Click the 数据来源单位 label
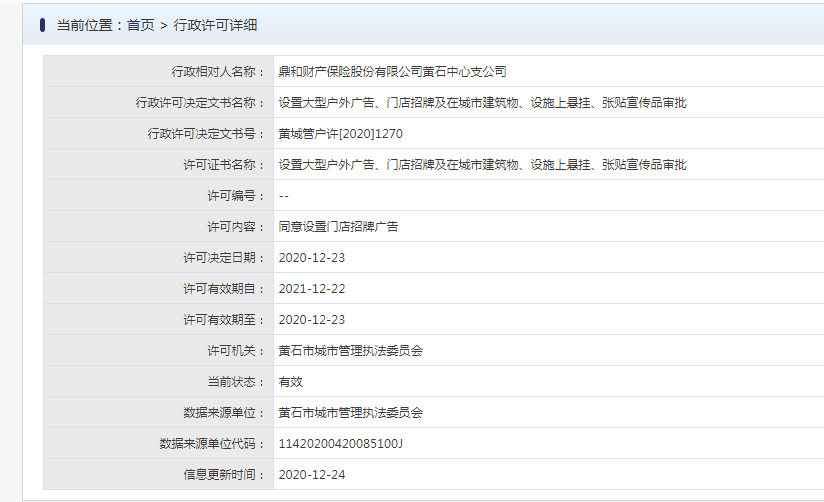824x502 pixels. (224, 413)
